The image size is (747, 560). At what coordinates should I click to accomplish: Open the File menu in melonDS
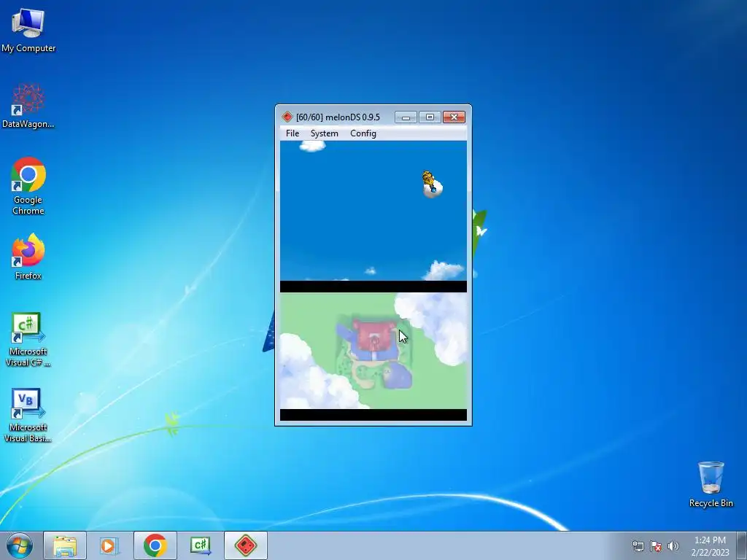[x=292, y=133]
